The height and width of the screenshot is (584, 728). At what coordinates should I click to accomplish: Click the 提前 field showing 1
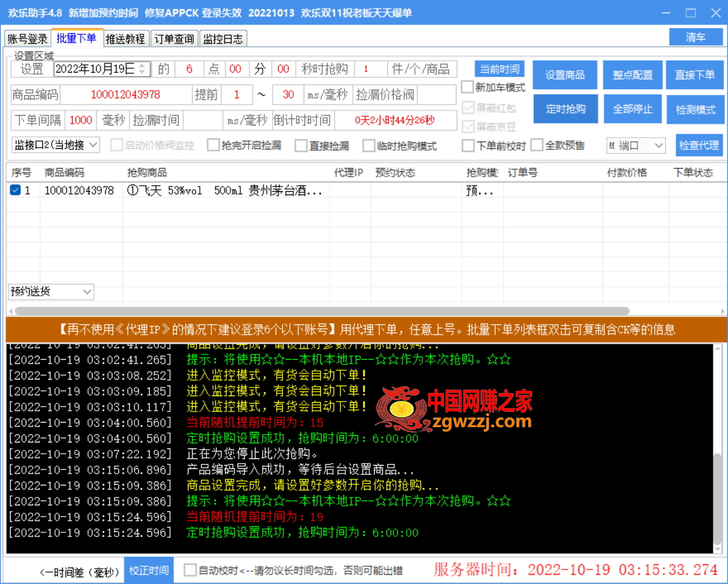point(237,95)
